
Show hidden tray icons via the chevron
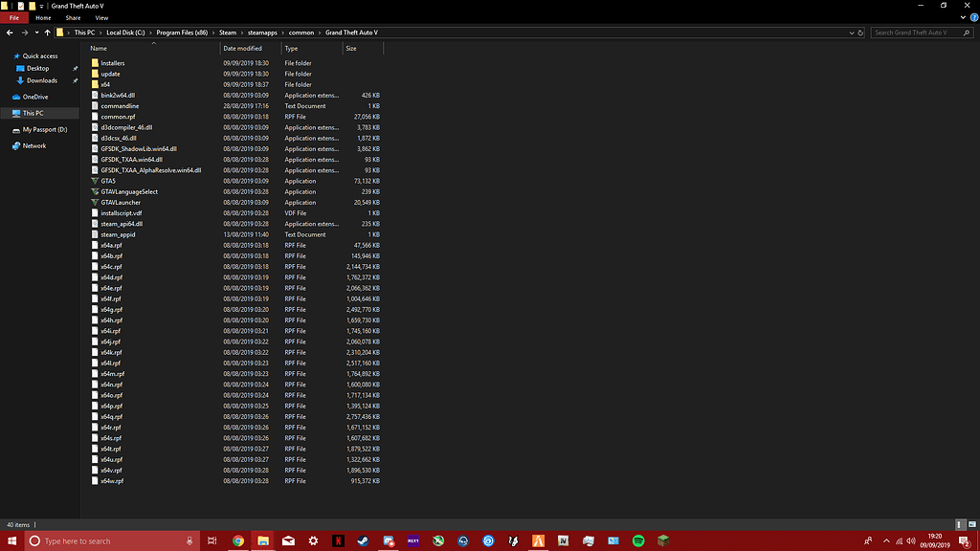coord(885,540)
